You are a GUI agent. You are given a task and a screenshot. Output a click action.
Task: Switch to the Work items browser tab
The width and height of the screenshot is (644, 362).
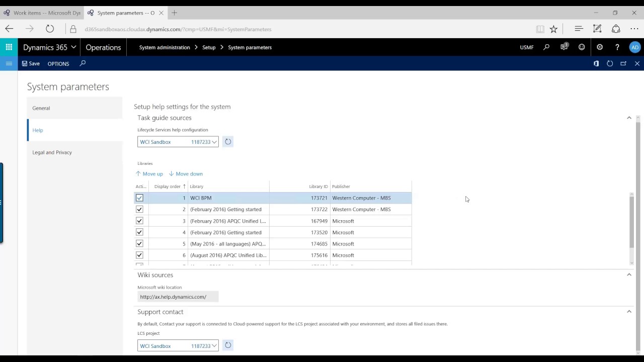click(43, 13)
